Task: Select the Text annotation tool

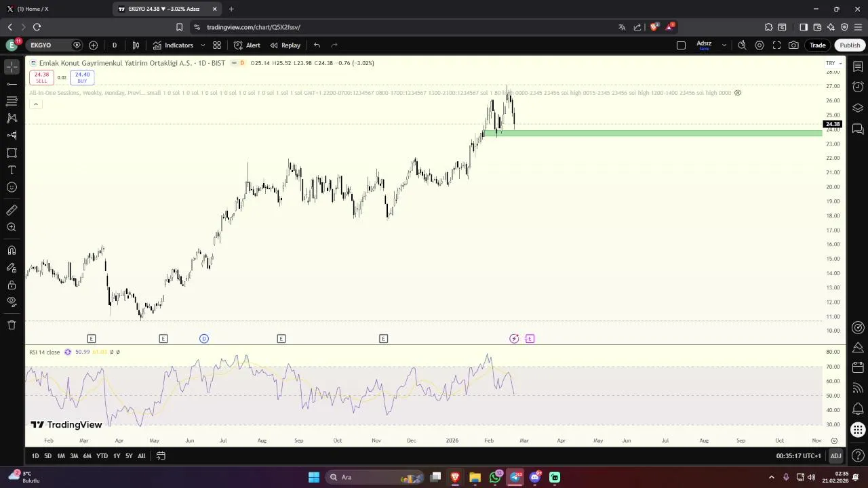Action: [12, 170]
